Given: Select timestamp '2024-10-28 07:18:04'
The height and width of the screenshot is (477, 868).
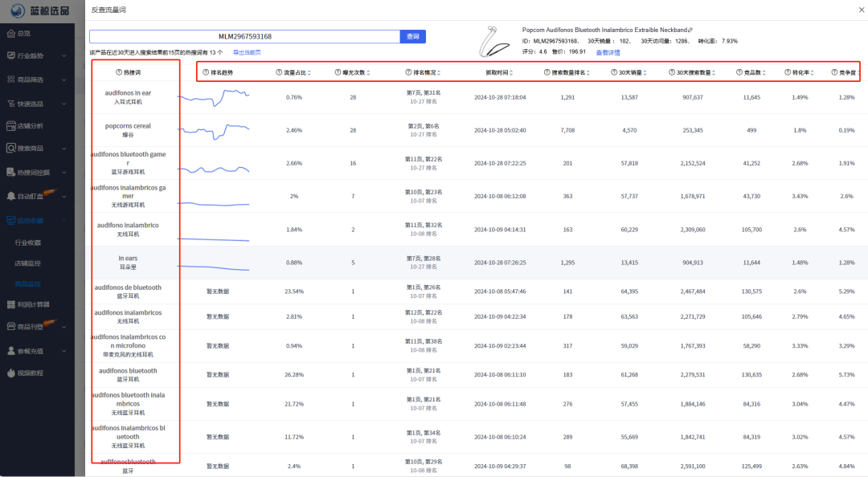Looking at the screenshot, I should [x=500, y=97].
